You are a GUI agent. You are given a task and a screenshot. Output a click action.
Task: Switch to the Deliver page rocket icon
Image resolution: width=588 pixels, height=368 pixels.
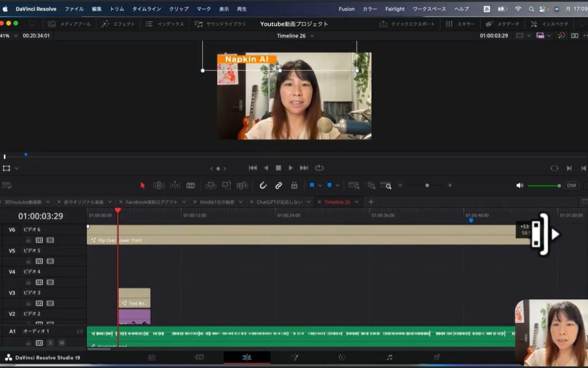pos(437,357)
